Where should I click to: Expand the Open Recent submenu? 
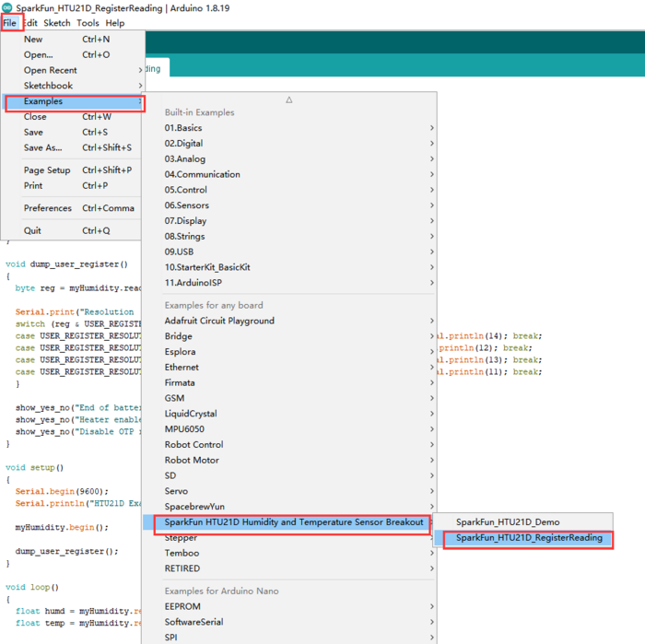coord(73,70)
